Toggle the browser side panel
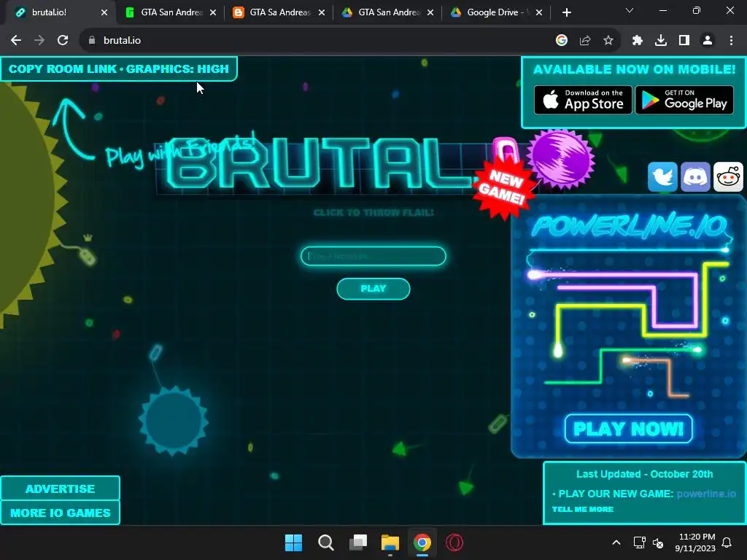Screen dimensions: 747x560 (684, 41)
